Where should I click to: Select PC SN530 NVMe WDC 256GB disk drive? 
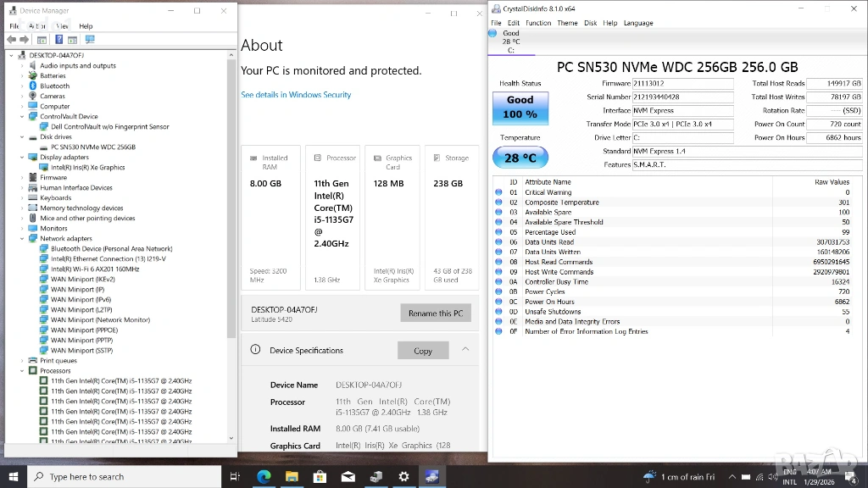point(92,147)
